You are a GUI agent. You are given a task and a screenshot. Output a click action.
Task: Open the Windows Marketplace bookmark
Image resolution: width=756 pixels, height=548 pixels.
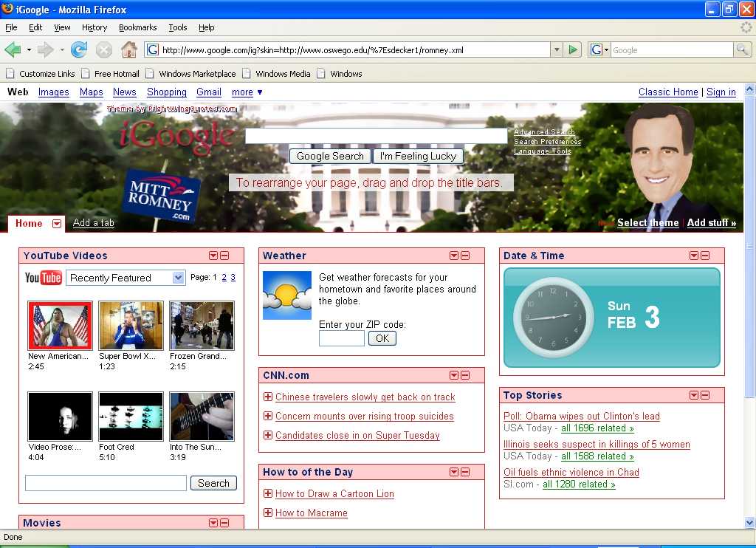(x=191, y=74)
